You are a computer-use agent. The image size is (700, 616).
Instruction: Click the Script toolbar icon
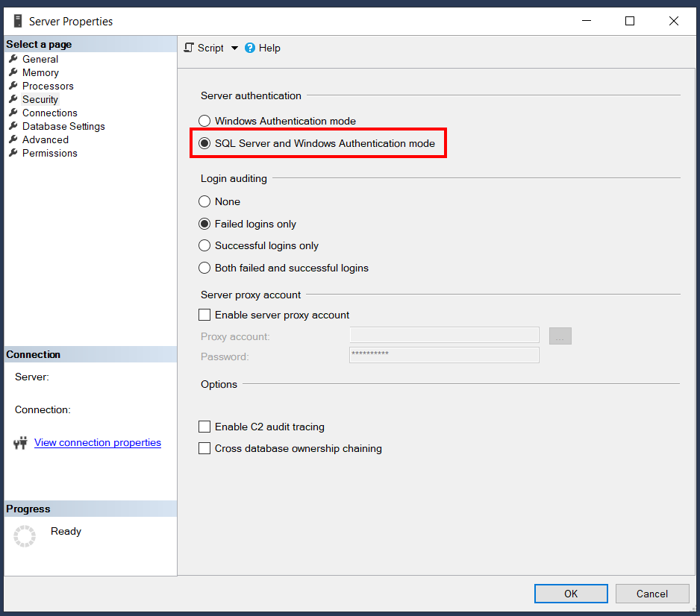pyautogui.click(x=190, y=48)
